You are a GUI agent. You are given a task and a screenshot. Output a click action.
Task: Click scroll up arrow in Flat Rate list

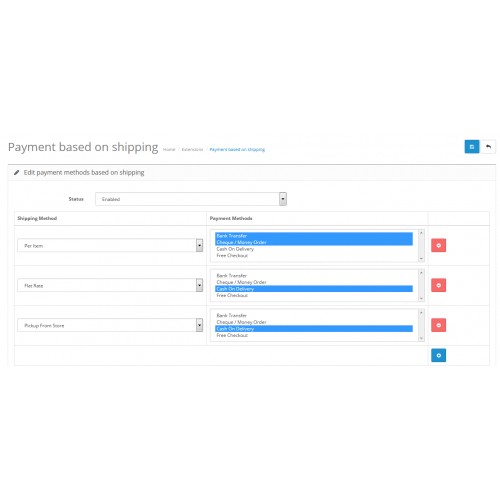tap(421, 273)
